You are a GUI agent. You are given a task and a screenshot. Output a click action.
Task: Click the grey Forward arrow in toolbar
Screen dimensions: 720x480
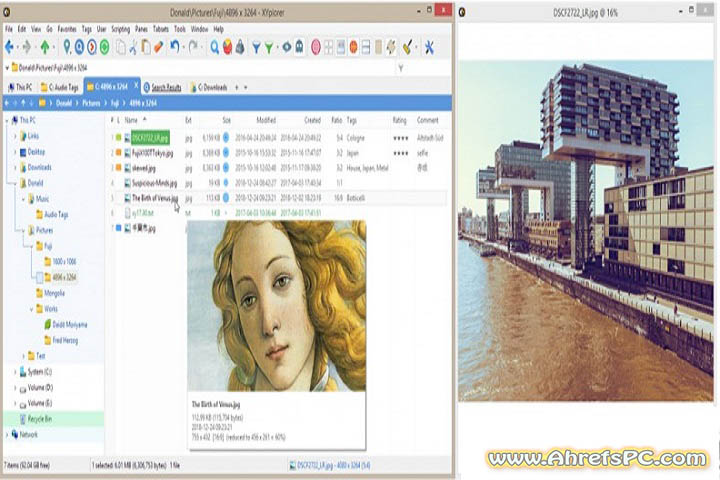pyautogui.click(x=27, y=47)
